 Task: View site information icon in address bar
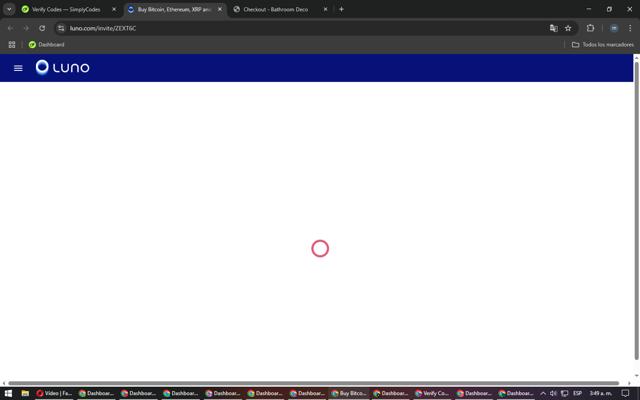(x=61, y=28)
